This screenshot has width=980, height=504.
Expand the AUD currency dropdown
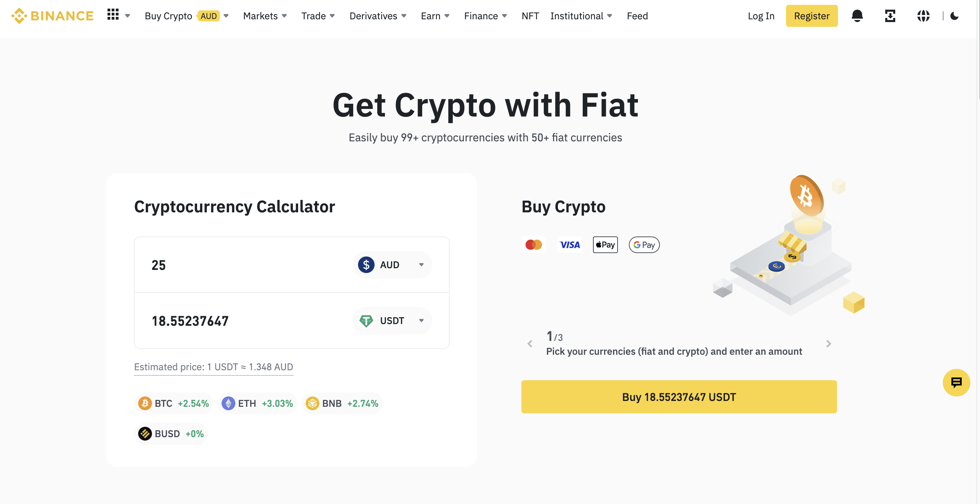422,264
